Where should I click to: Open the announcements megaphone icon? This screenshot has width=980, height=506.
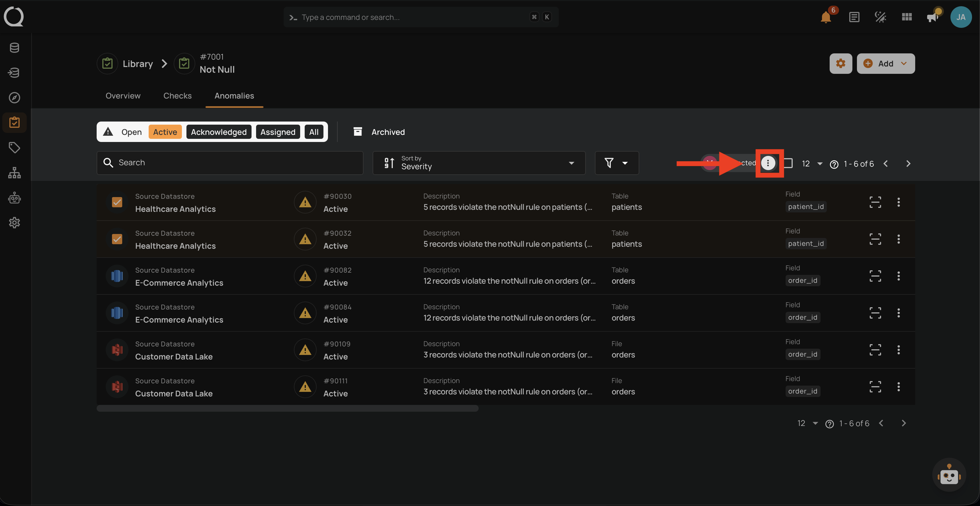(x=933, y=17)
